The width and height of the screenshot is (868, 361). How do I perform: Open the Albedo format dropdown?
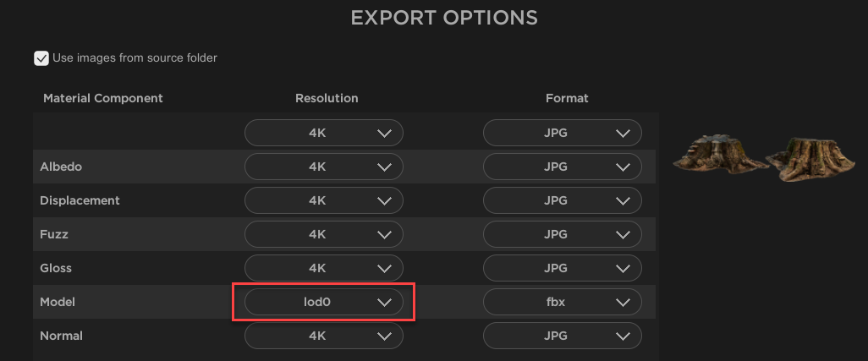563,167
